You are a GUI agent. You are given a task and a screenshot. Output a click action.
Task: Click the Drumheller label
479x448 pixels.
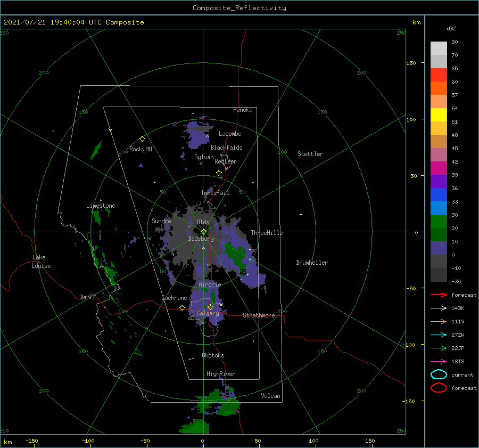[x=312, y=263]
